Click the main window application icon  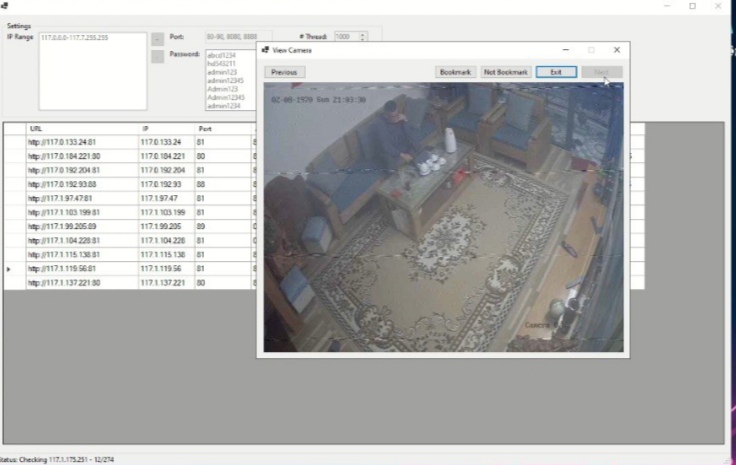pos(5,6)
